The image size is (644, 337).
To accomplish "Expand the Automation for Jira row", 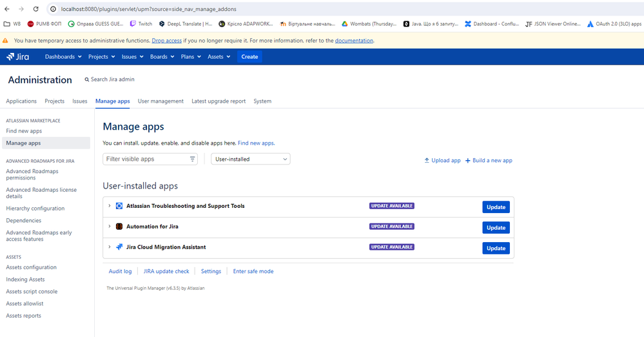I will [109, 227].
